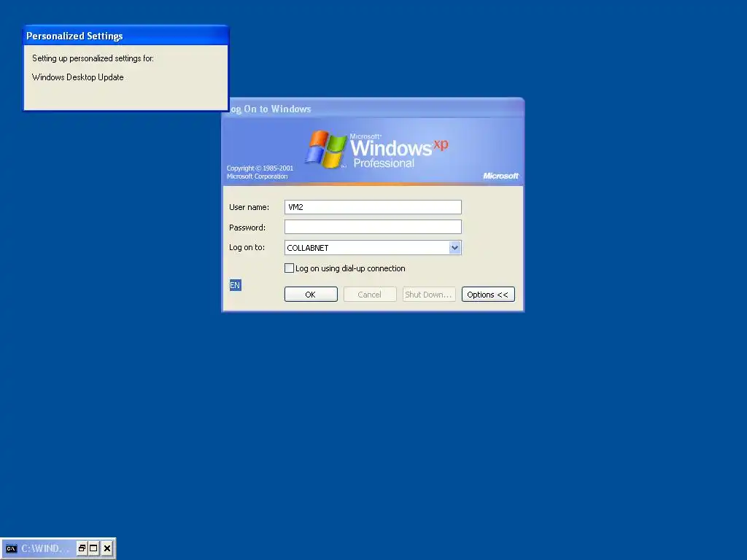
Task: Click the Log on to: label
Action: [247, 247]
